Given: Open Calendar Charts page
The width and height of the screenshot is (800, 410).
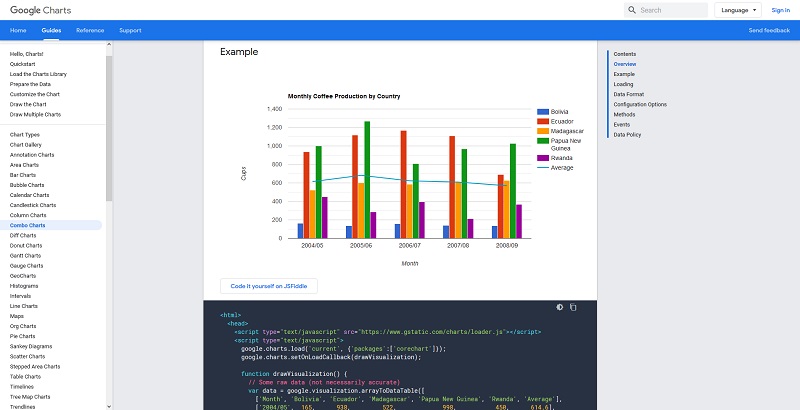Looking at the screenshot, I should [x=30, y=195].
